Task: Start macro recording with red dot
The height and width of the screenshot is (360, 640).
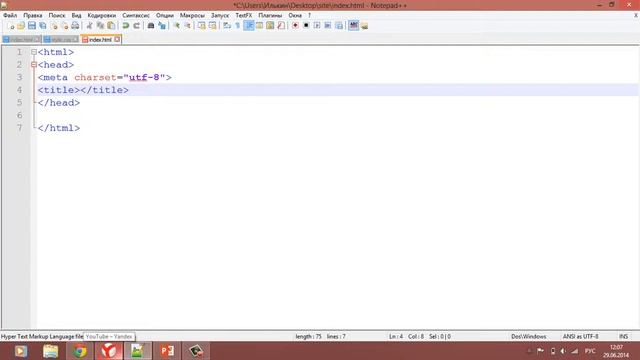Action: [295, 26]
